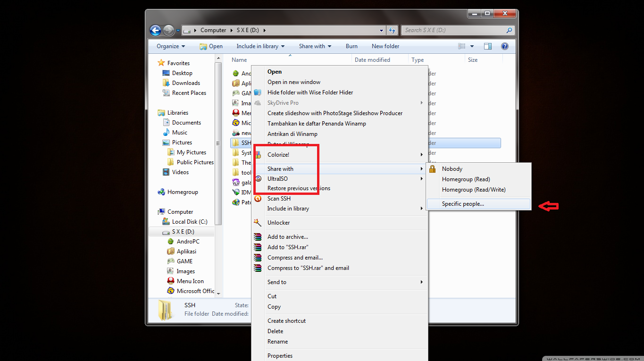
Task: Click the Homegroup icon in sidebar
Action: tap(161, 192)
